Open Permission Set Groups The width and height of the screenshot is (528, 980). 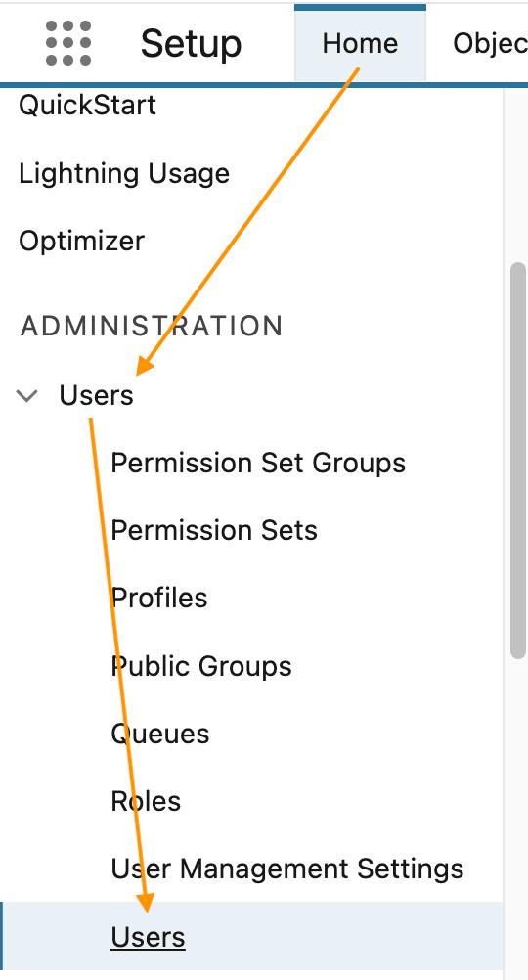258,464
